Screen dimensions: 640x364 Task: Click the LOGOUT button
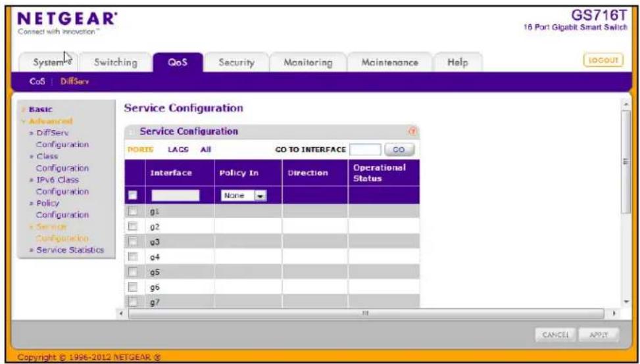pos(604,60)
